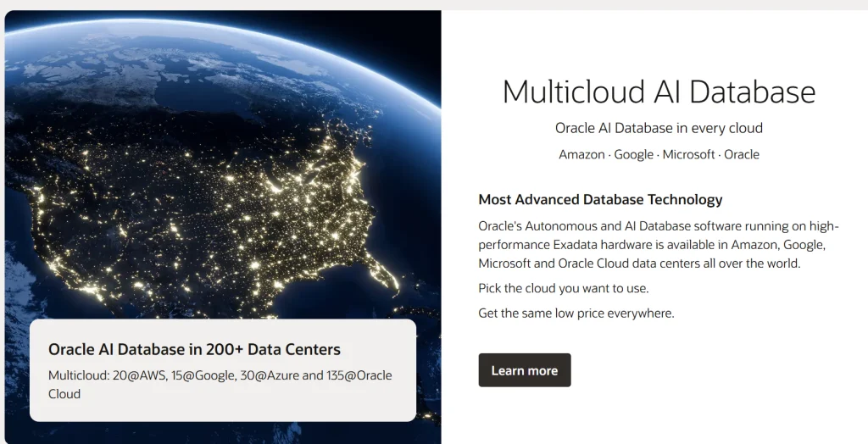
Task: Click Oracle at the end of provider list
Action: click(742, 154)
